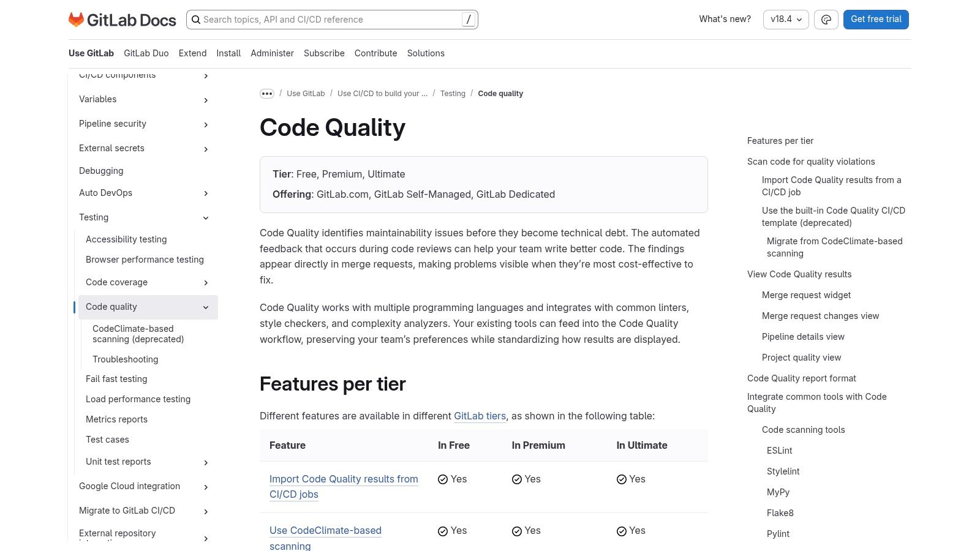Open the GitLab Duo nav tab

pos(146,53)
